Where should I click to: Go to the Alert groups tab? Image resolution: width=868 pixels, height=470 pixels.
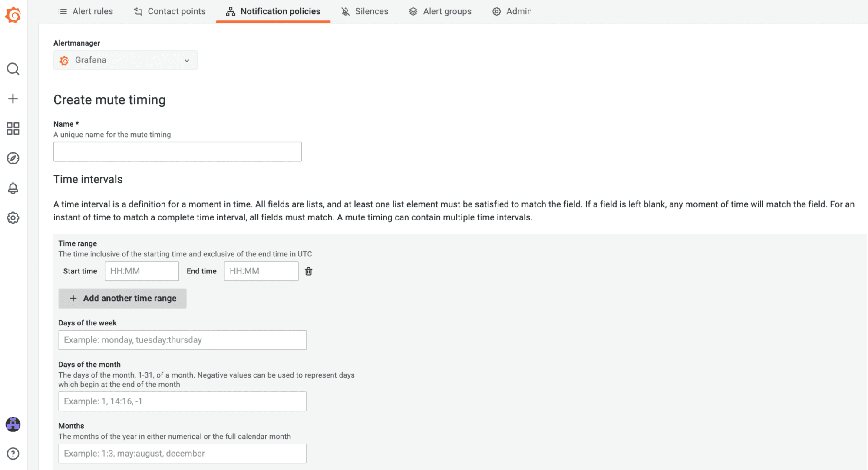coord(440,11)
